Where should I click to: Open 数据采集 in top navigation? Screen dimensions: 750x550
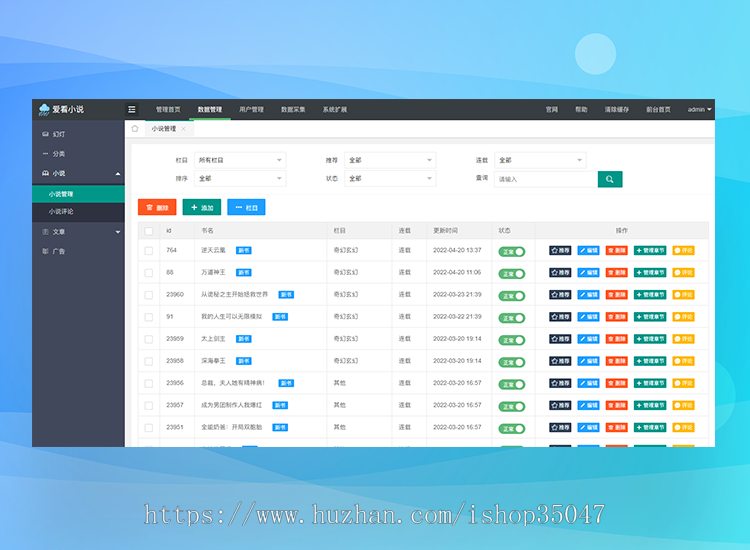[293, 110]
